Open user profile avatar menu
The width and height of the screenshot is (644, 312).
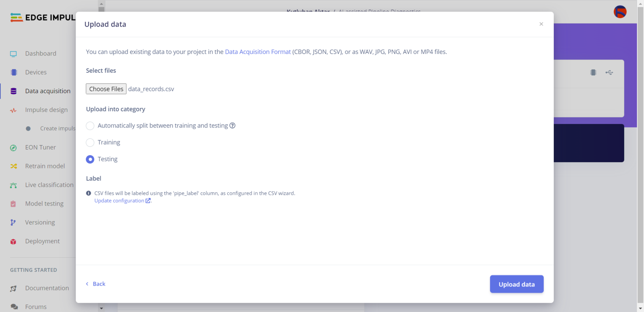(x=620, y=12)
